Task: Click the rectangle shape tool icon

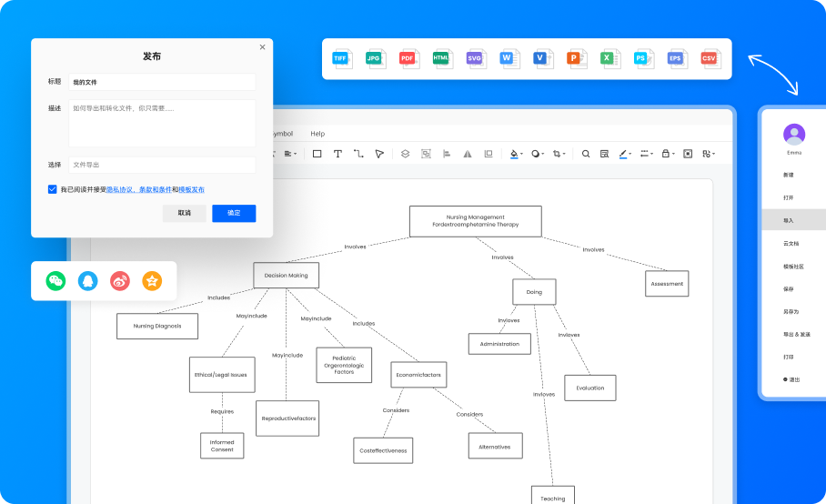Action: point(317,154)
